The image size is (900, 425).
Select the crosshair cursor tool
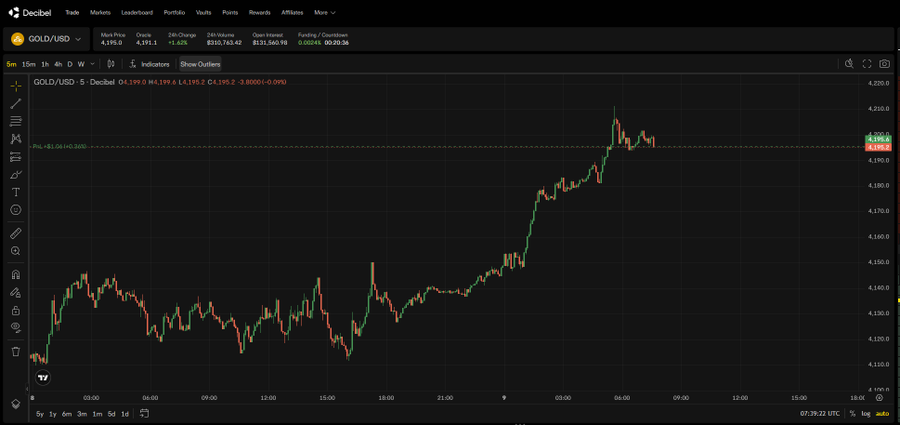pyautogui.click(x=15, y=86)
